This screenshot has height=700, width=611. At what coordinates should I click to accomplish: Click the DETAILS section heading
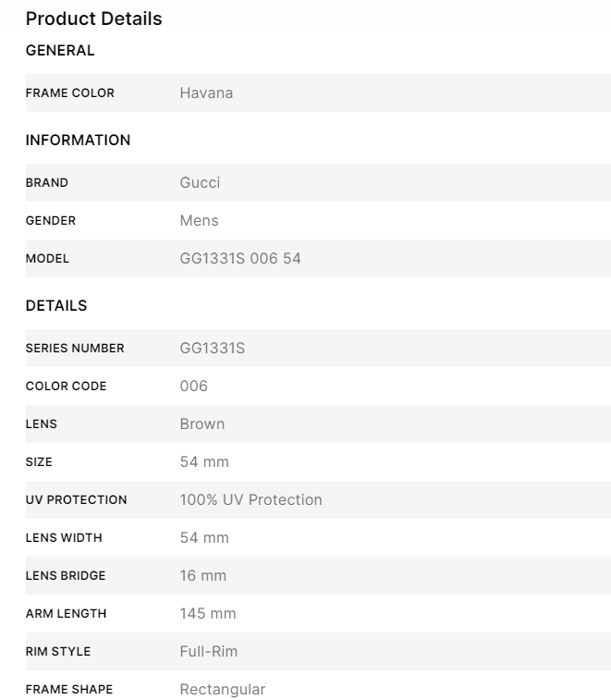coord(56,306)
